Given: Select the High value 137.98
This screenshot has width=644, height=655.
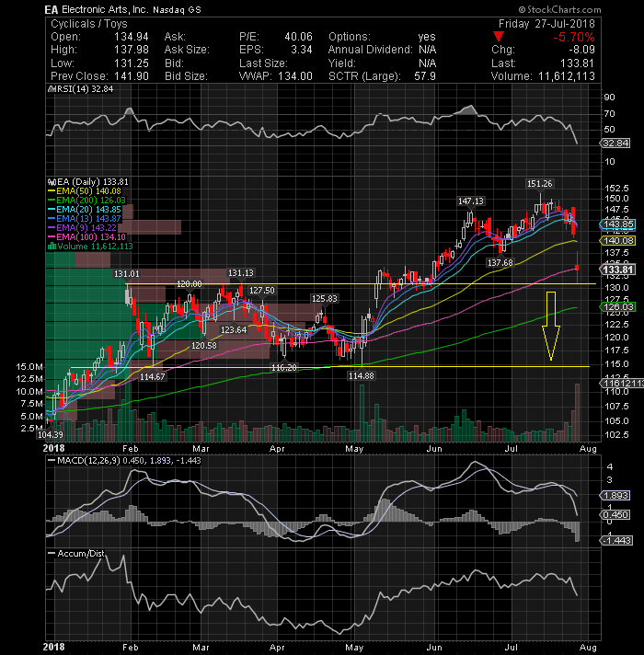Looking at the screenshot, I should pos(132,50).
